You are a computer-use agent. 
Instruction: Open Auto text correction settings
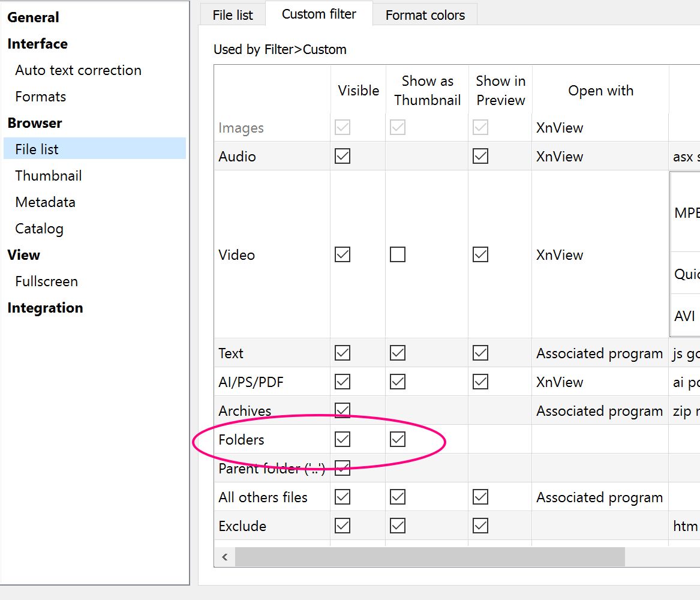click(78, 70)
